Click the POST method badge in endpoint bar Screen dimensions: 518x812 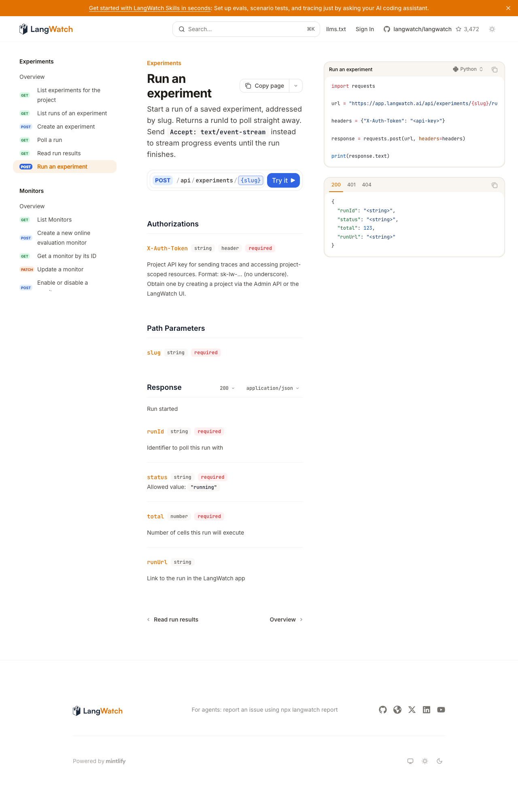click(x=163, y=180)
